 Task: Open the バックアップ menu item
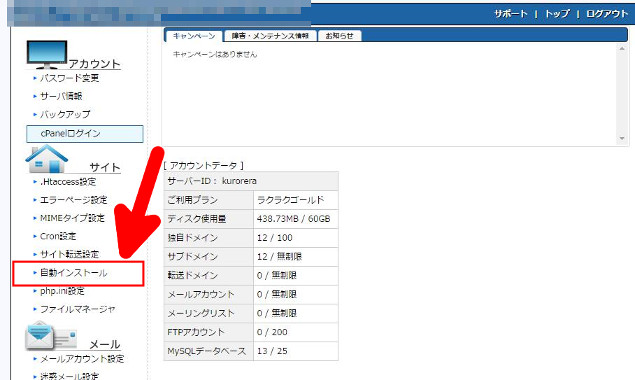tap(65, 115)
